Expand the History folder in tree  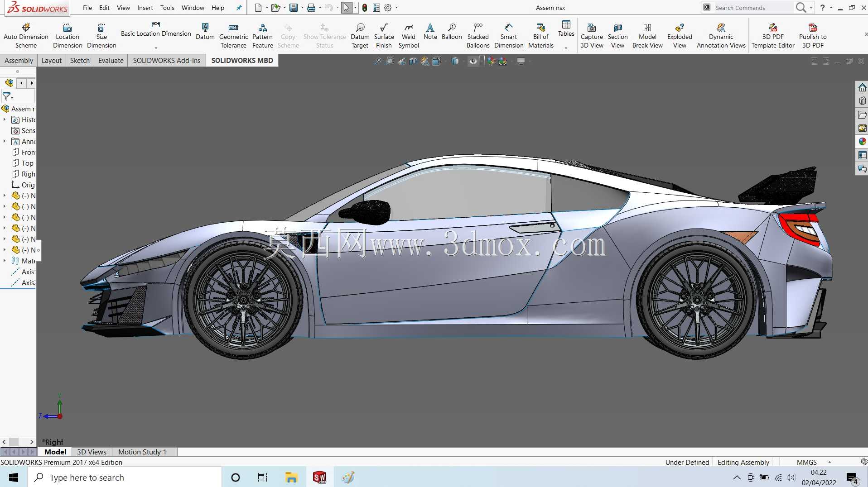pyautogui.click(x=5, y=119)
